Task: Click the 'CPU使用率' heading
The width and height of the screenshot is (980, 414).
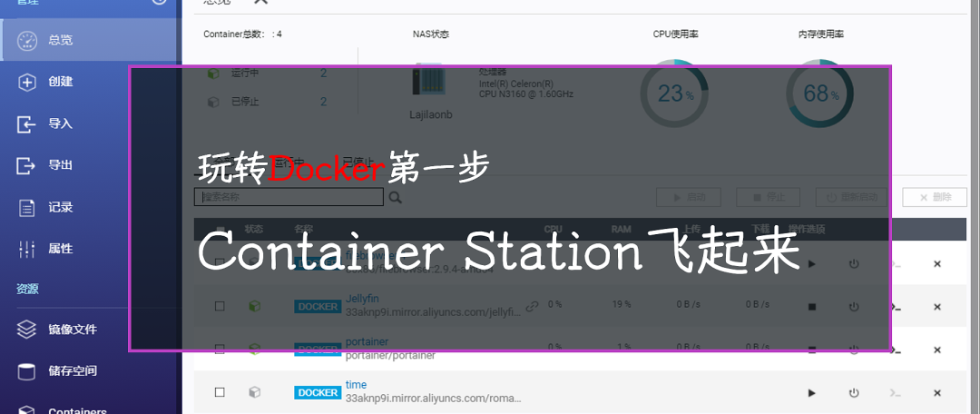Action: click(x=675, y=34)
